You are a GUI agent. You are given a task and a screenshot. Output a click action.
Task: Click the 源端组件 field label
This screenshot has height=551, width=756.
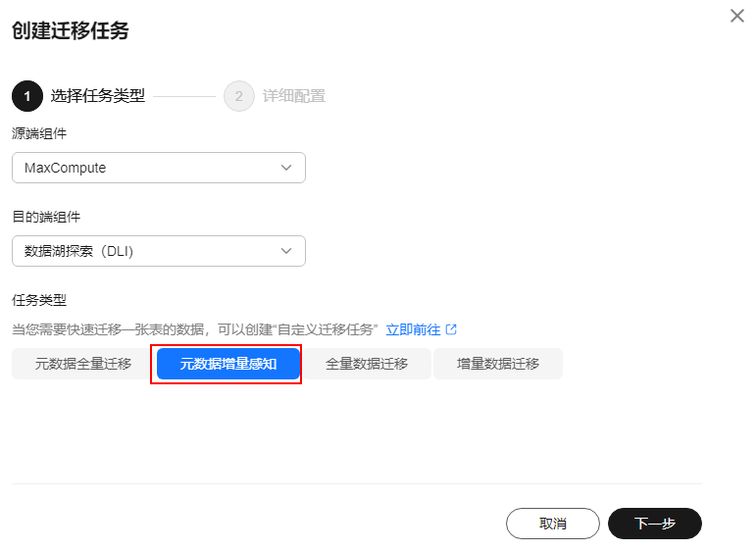coord(39,133)
